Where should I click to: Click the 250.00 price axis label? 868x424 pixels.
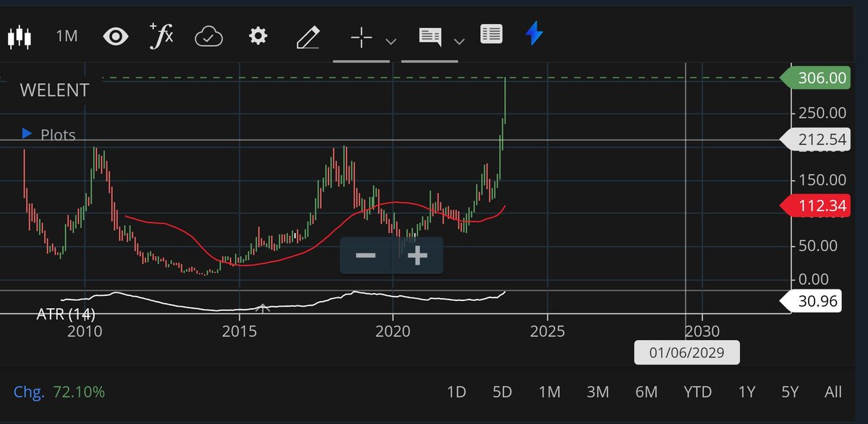tap(822, 113)
